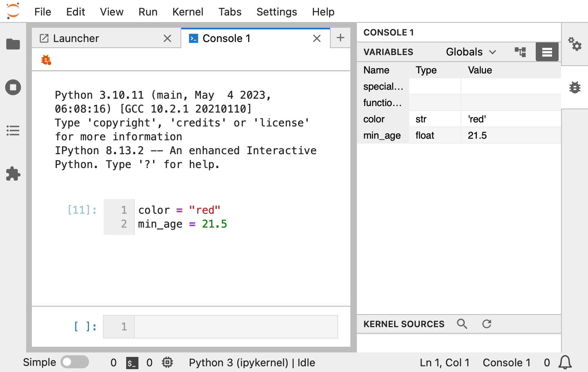Open the File menu

pos(43,12)
